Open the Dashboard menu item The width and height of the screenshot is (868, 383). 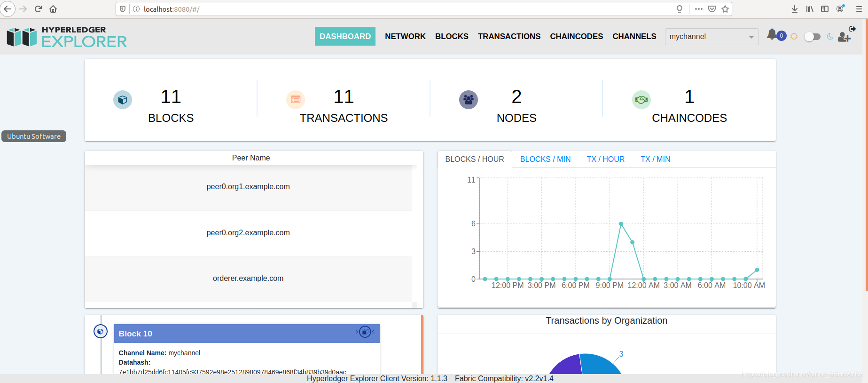tap(345, 36)
